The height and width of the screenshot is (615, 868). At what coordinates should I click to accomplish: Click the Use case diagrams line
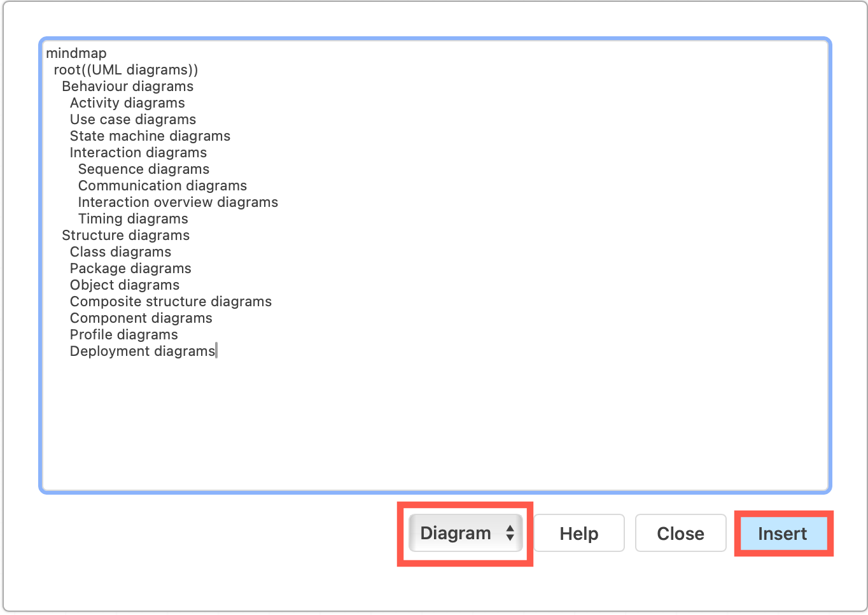click(x=132, y=119)
